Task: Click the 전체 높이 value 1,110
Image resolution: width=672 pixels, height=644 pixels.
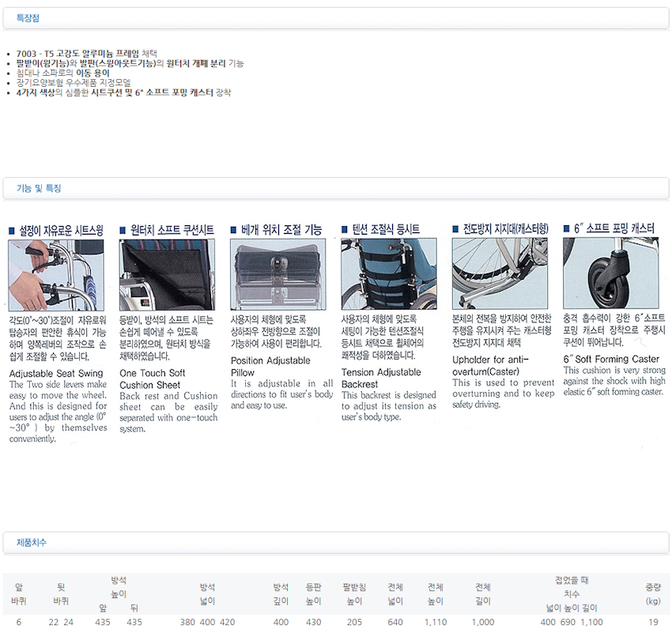Action: [435, 623]
